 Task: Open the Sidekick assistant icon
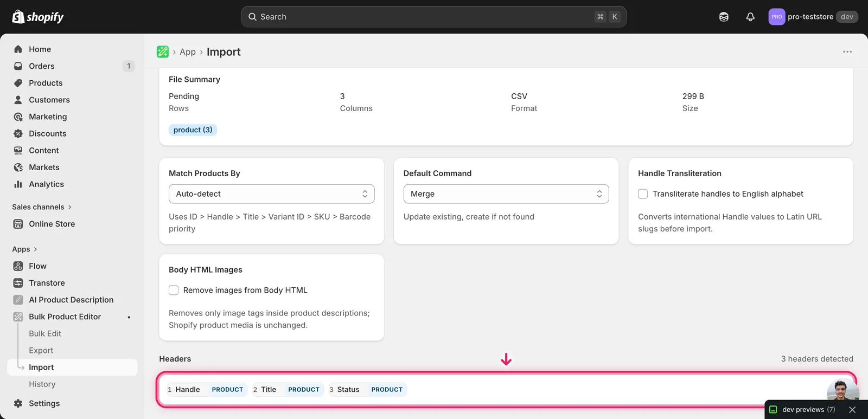[724, 17]
